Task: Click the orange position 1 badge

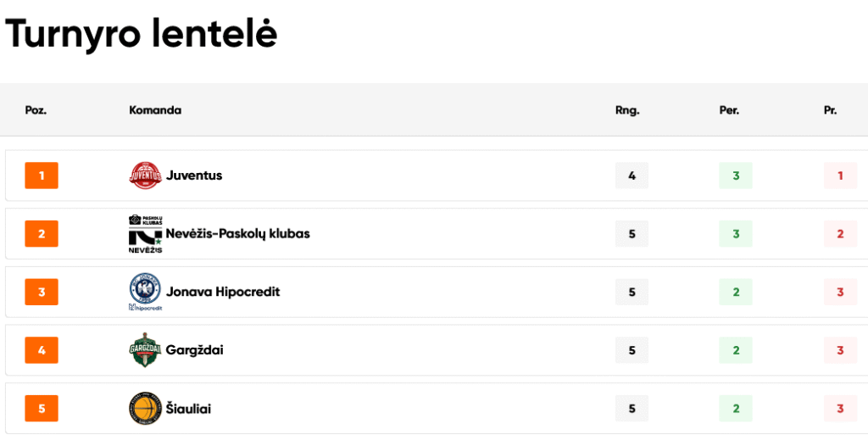Action: 42,176
